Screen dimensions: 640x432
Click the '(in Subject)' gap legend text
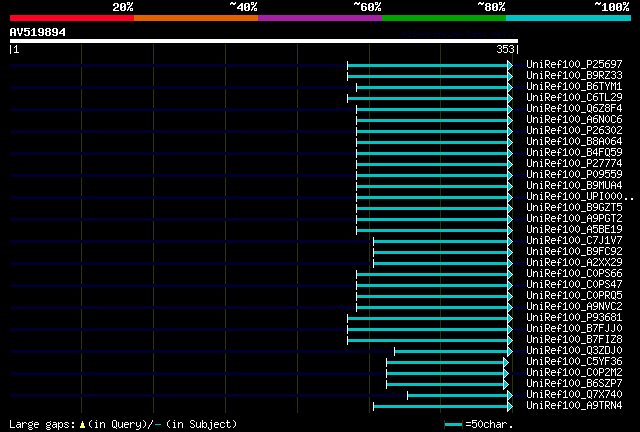coord(201,425)
